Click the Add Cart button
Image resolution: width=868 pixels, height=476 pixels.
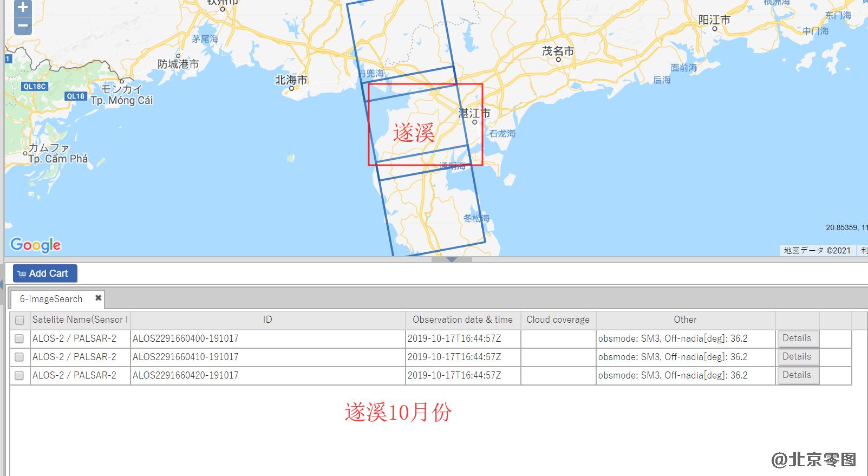45,273
